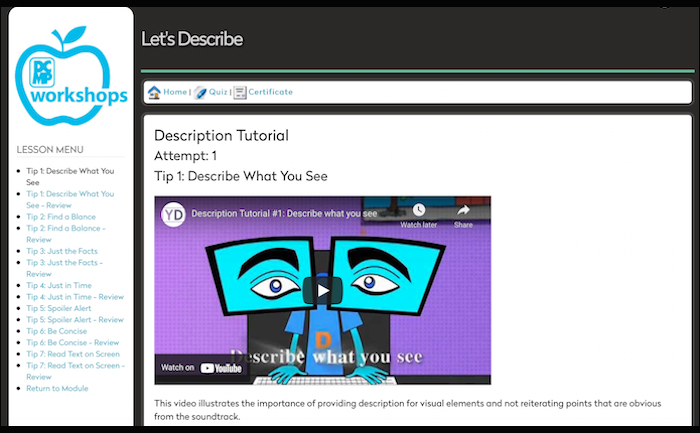The height and width of the screenshot is (433, 700).
Task: Click the Attempt: 1 text
Action: (x=185, y=156)
